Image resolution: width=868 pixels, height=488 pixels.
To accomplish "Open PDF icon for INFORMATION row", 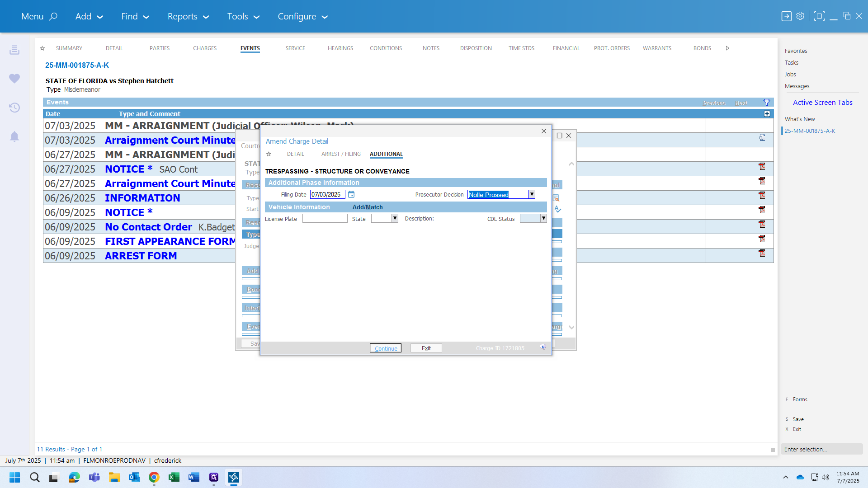I will coord(762,195).
